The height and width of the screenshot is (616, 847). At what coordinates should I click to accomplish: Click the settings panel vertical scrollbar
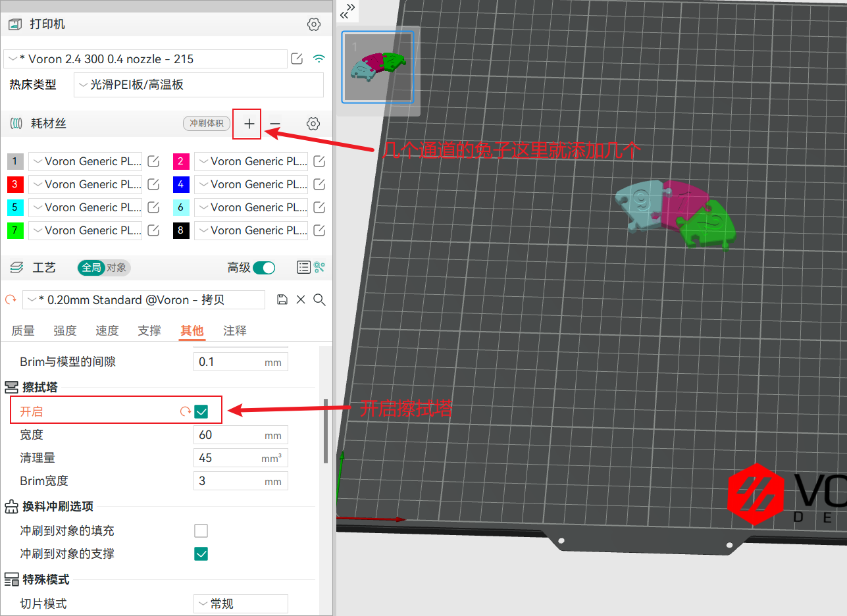click(325, 431)
